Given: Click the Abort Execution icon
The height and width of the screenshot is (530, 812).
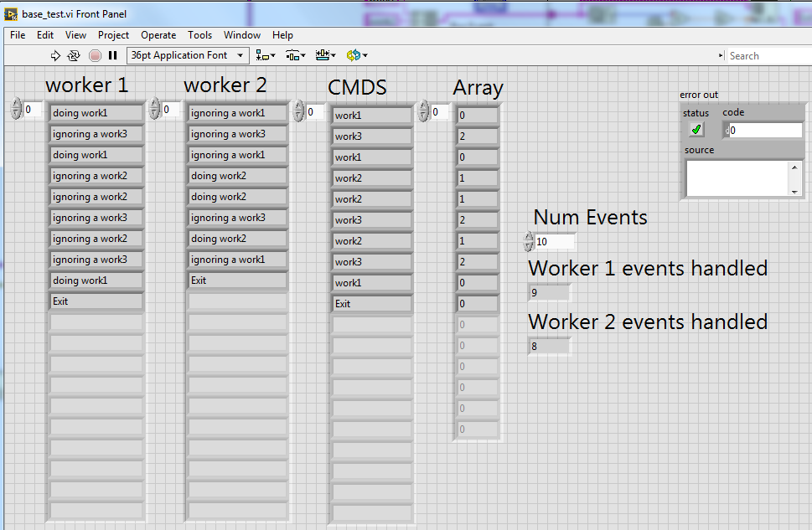Looking at the screenshot, I should point(94,55).
